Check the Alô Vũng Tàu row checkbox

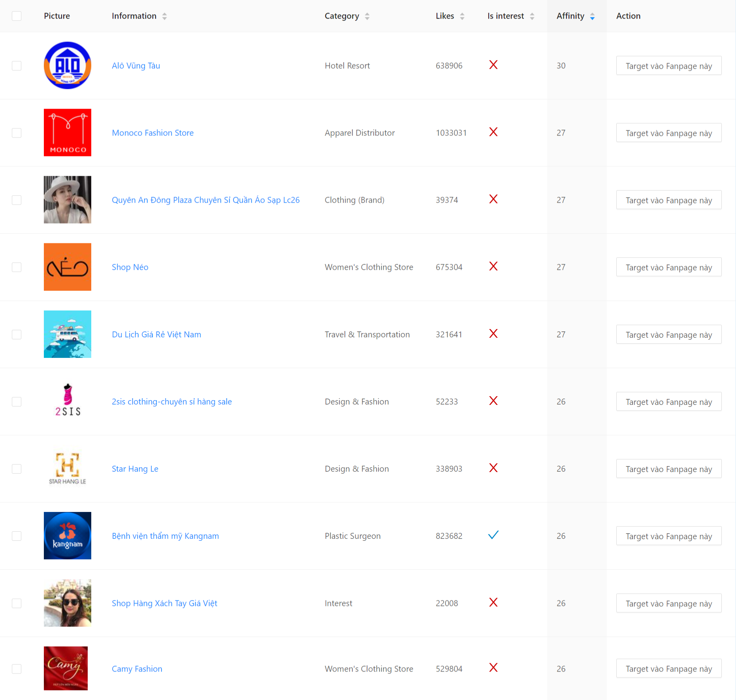pos(17,66)
